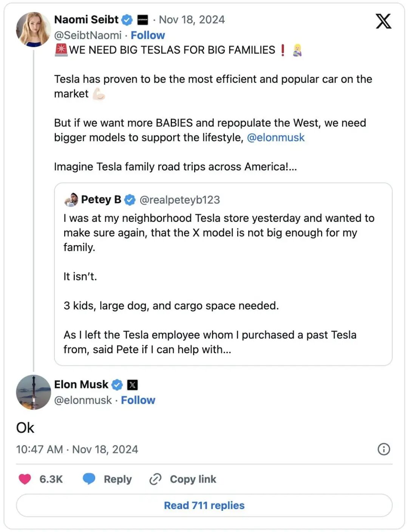Click the black affiliate badge next to Naomi Seibt
This screenshot has width=408, height=532.
pos(142,20)
